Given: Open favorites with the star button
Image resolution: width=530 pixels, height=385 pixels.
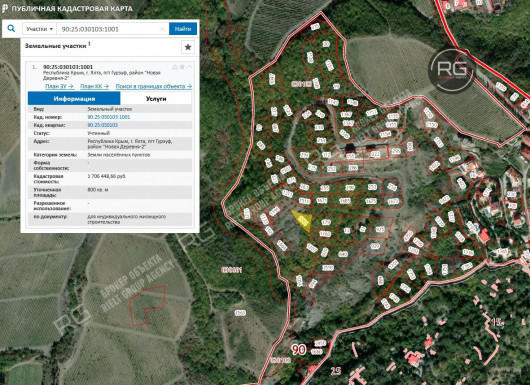Looking at the screenshot, I should pyautogui.click(x=188, y=47).
